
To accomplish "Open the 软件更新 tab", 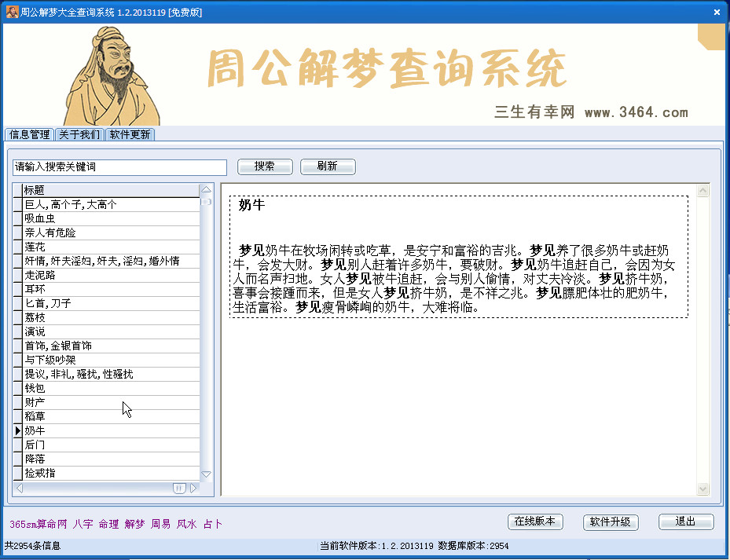I will (130, 134).
